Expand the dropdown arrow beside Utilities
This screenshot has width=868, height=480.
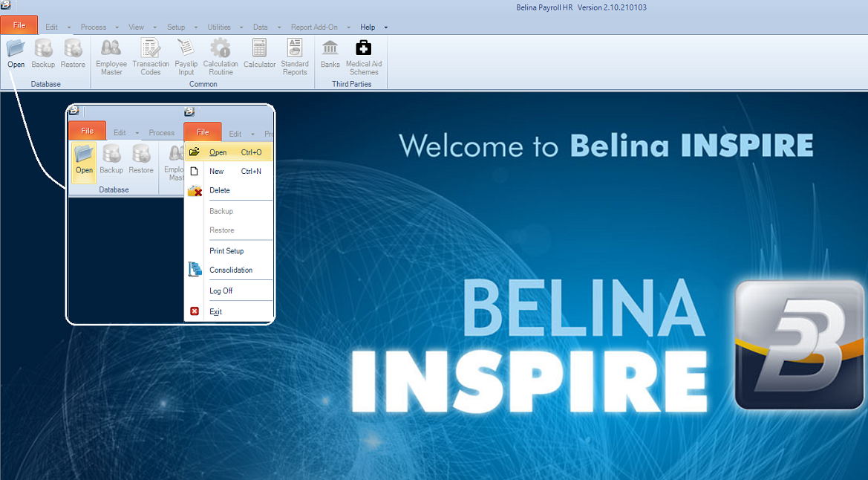tap(241, 27)
